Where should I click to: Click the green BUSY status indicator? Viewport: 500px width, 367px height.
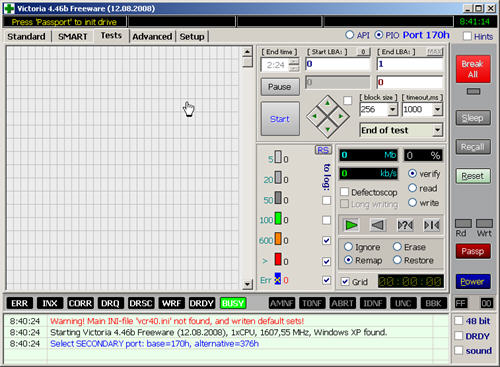(233, 303)
